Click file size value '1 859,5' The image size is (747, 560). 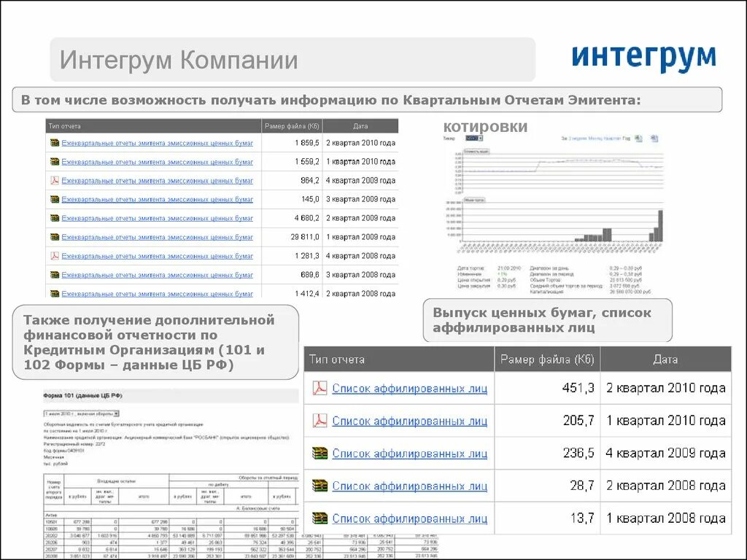(307, 142)
